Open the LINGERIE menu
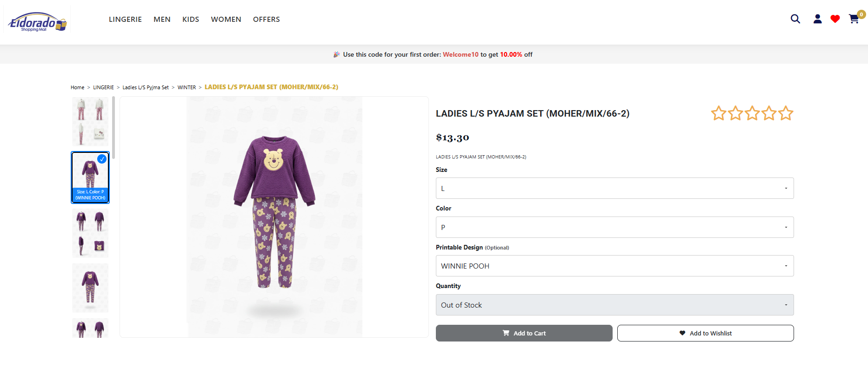 point(125,19)
